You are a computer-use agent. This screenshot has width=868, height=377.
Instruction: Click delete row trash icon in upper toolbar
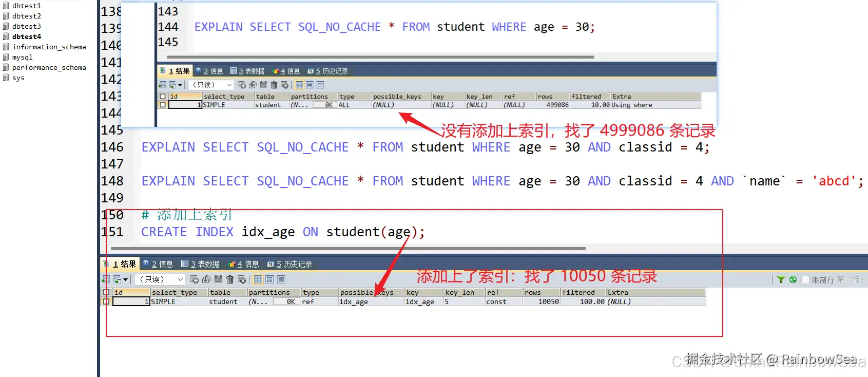(x=274, y=85)
